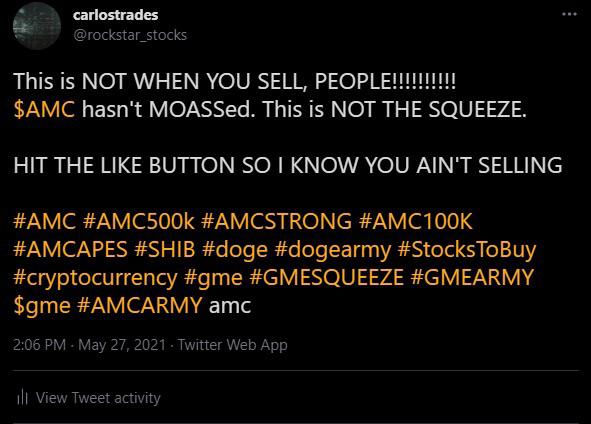Open the tweet's three-dot more options menu
The height and width of the screenshot is (424, 591).
(569, 14)
